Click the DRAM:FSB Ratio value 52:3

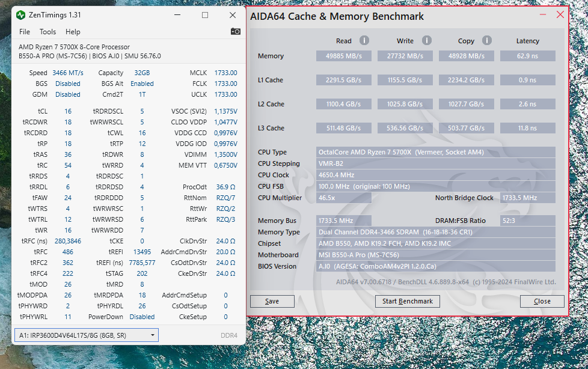528,221
